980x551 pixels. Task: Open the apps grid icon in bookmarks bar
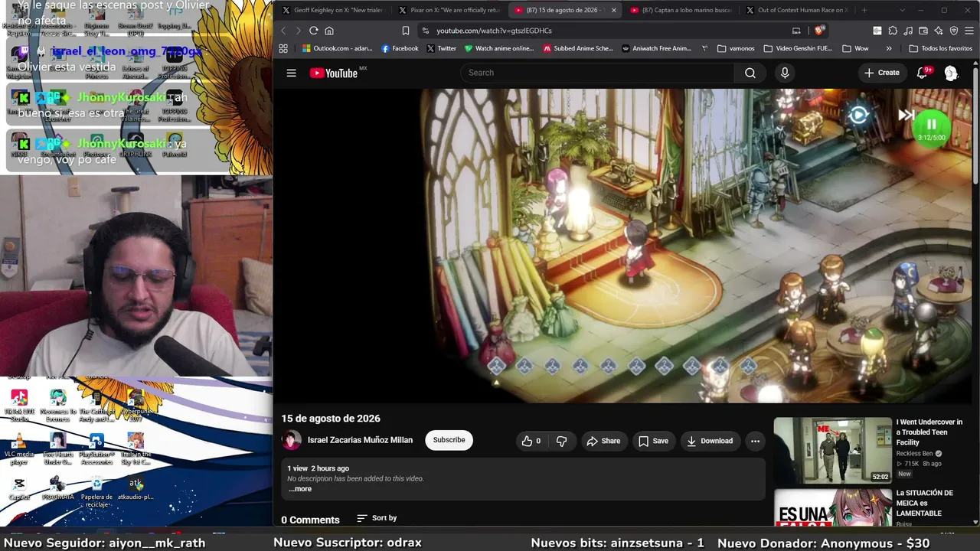283,48
